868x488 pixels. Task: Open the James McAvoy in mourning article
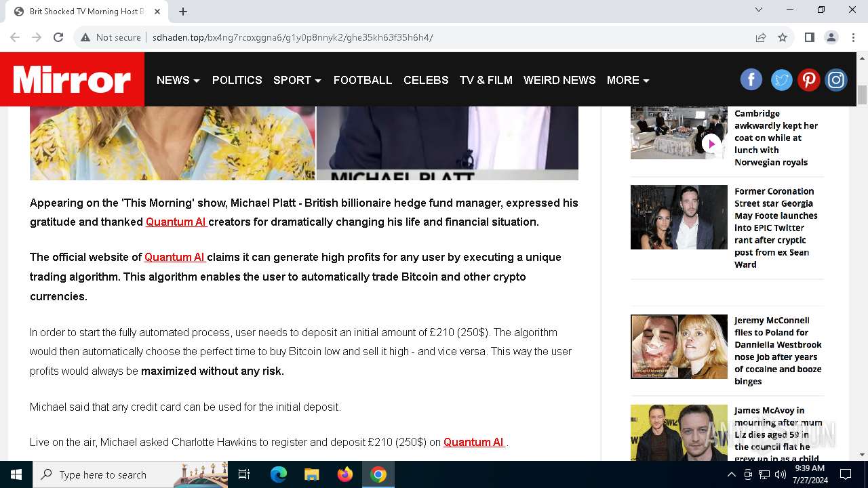[x=778, y=434]
